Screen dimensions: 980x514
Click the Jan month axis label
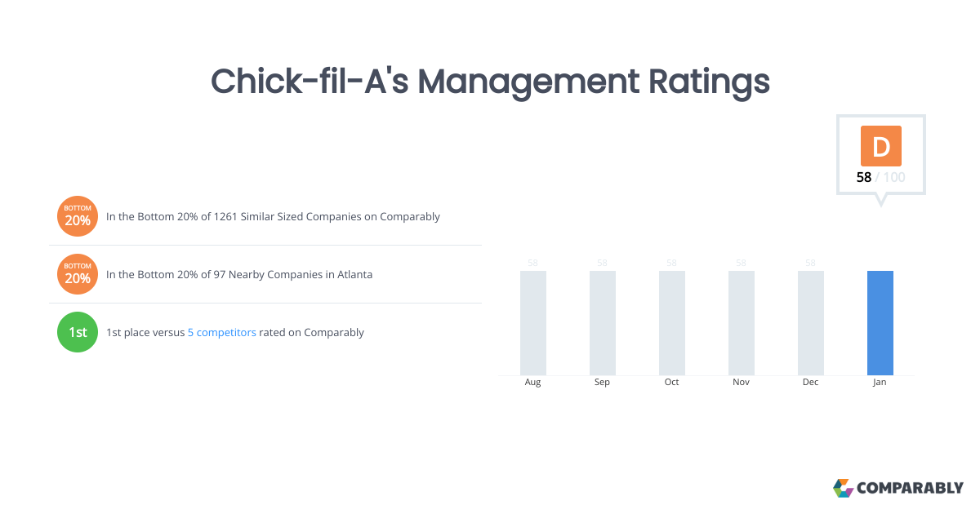(x=880, y=383)
